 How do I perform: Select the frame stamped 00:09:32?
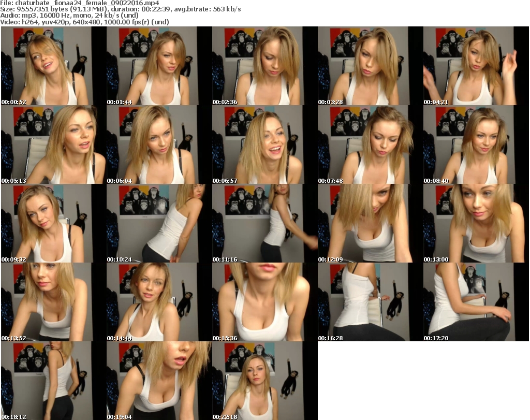click(x=53, y=224)
